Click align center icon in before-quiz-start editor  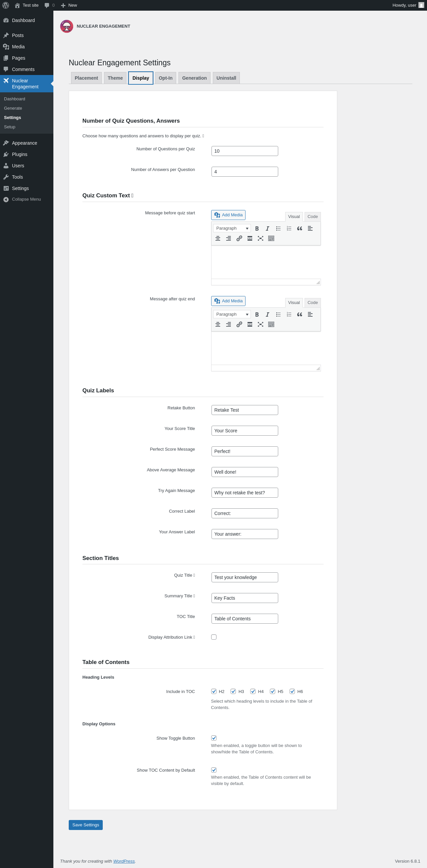coord(218,238)
